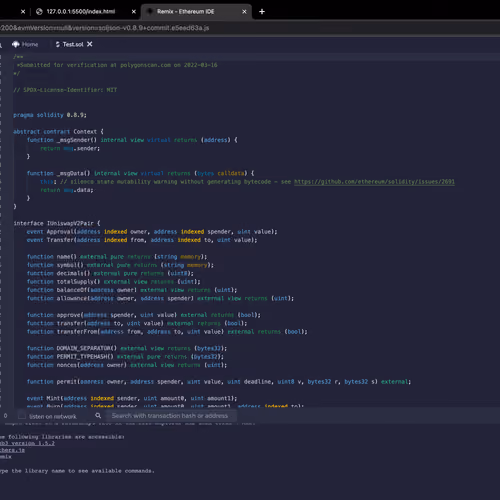Close the Remix - Ethereum IDE browser tab

click(244, 12)
